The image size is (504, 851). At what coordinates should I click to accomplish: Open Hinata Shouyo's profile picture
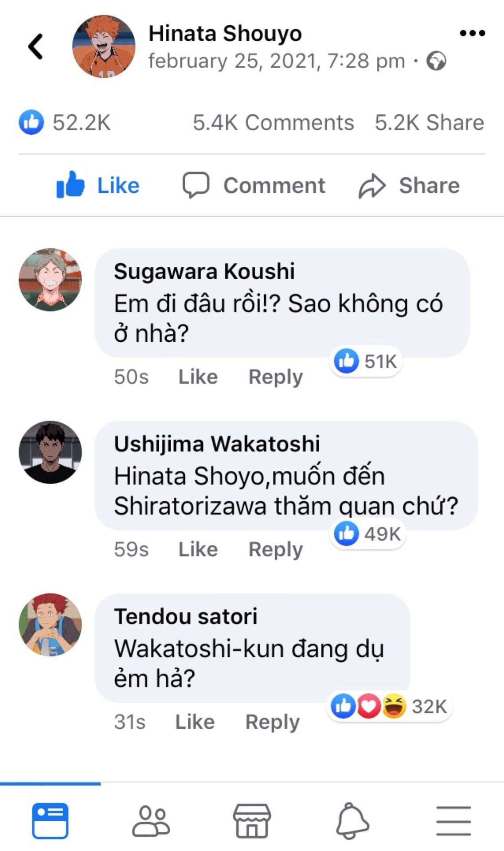104,47
